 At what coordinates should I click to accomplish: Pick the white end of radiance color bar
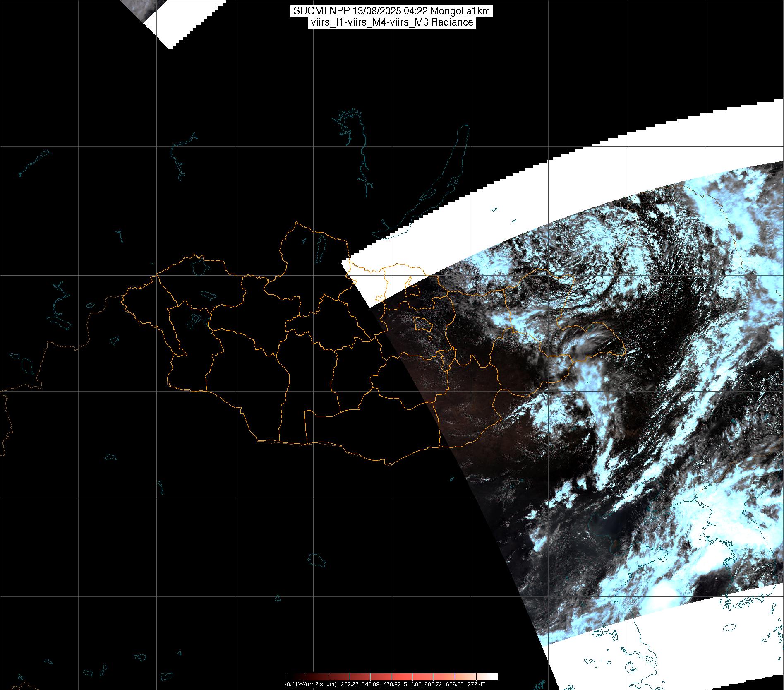coord(492,677)
